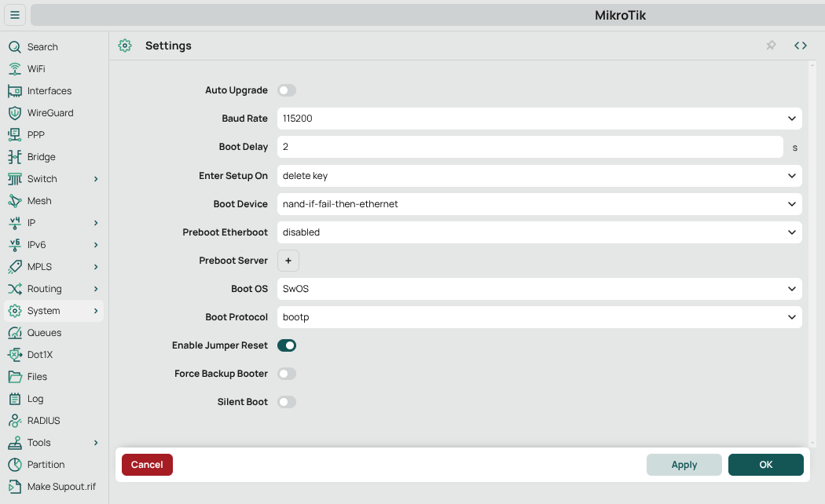The height and width of the screenshot is (504, 825).
Task: Open the Log menu item
Action: [53, 399]
